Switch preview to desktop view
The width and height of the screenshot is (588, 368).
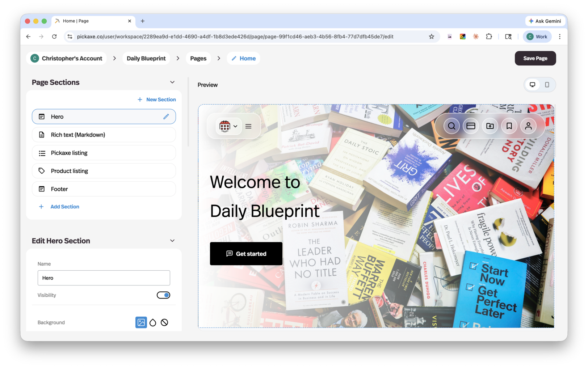532,84
